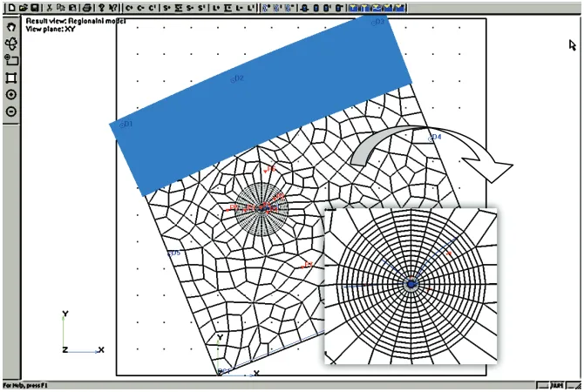Click the S icon with bars above and below
This screenshot has width=584, height=392.
(x=179, y=8)
